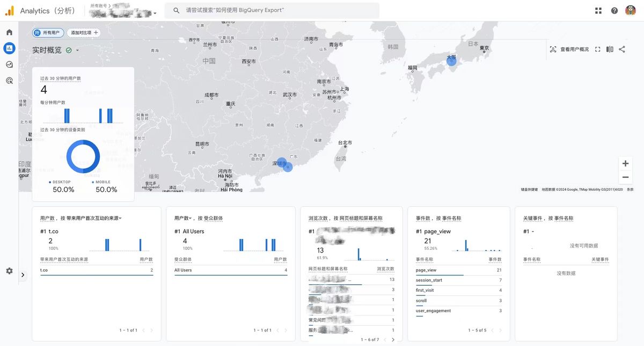The height and width of the screenshot is (346, 644).
Task: Click the page_view row in events table
Action: pyautogui.click(x=459, y=270)
